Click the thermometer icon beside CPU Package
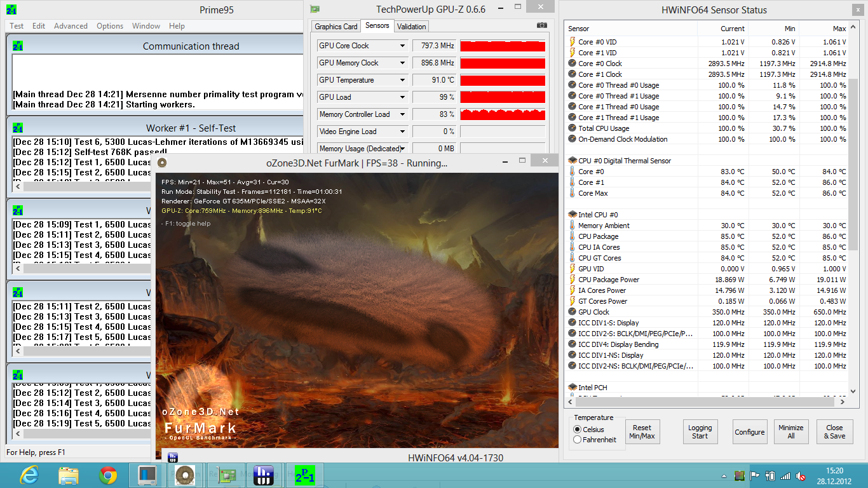The width and height of the screenshot is (868, 488). pyautogui.click(x=572, y=236)
